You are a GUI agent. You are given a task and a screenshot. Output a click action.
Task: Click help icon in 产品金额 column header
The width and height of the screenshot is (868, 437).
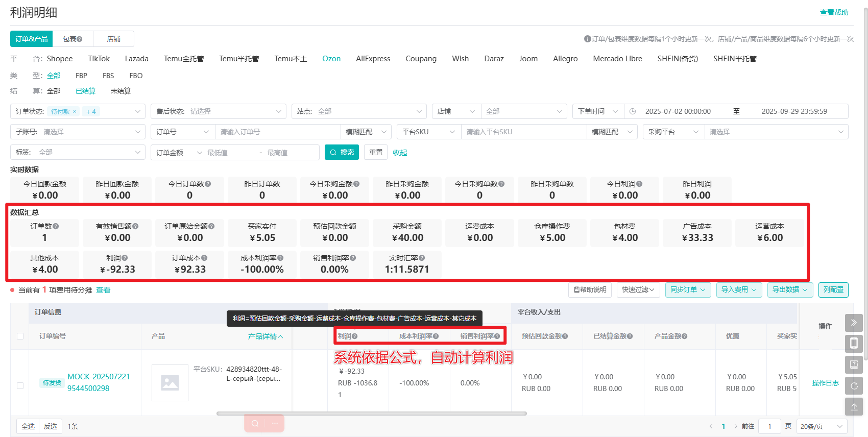[x=685, y=336]
